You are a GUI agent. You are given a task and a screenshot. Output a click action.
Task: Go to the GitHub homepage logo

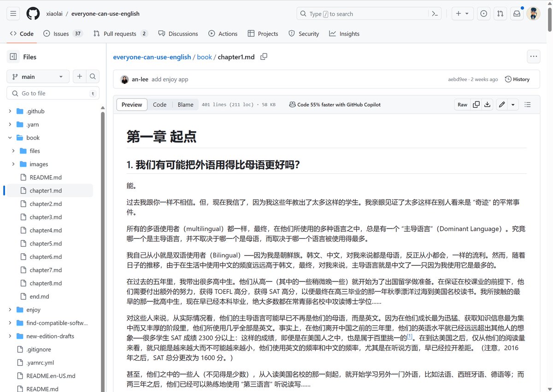point(33,14)
